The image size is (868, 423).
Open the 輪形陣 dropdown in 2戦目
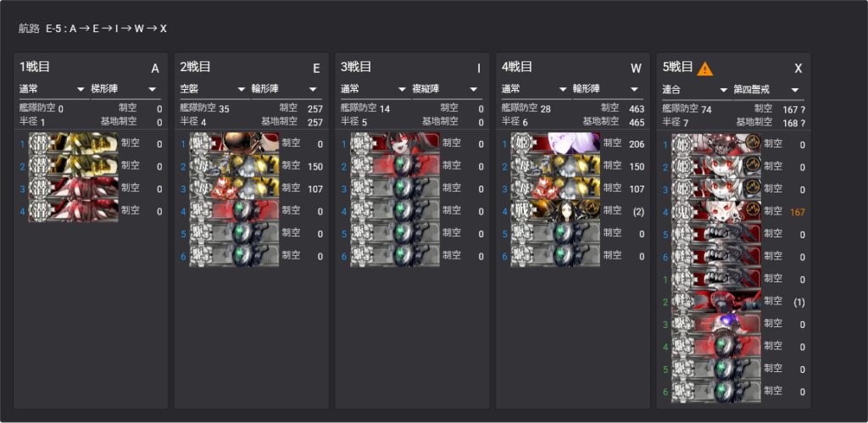[x=285, y=89]
